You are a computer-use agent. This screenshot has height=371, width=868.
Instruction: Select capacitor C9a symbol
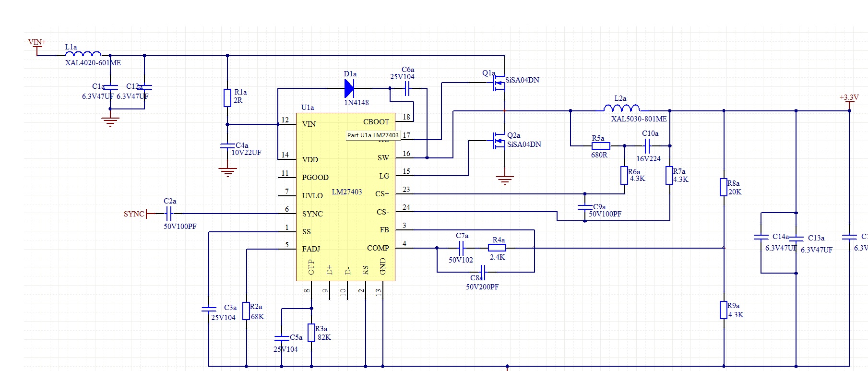(585, 207)
